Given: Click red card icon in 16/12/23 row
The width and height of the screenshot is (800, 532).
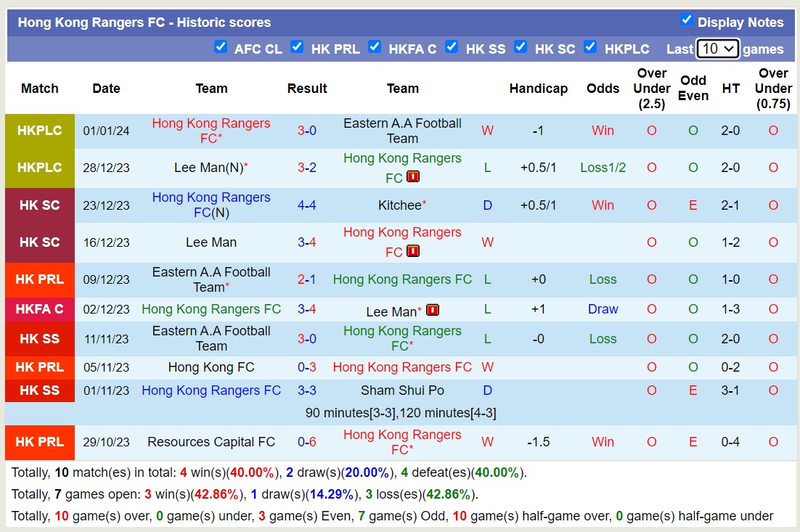Looking at the screenshot, I should tap(413, 251).
